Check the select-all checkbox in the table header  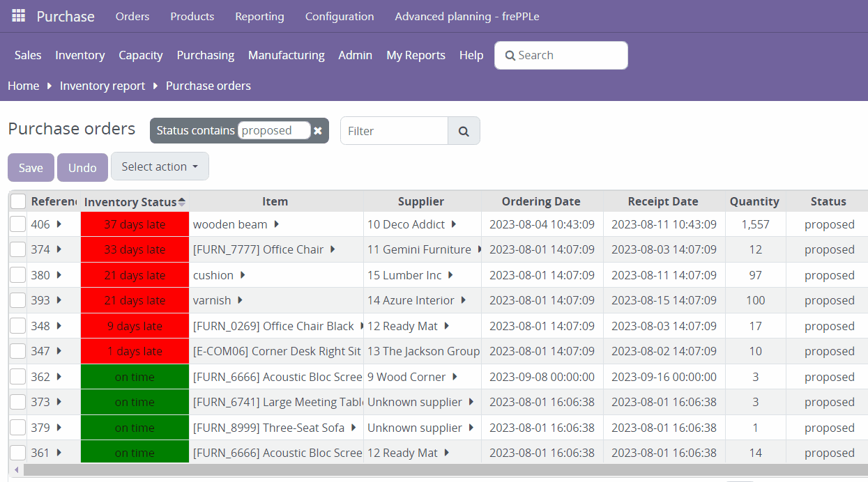[17, 201]
